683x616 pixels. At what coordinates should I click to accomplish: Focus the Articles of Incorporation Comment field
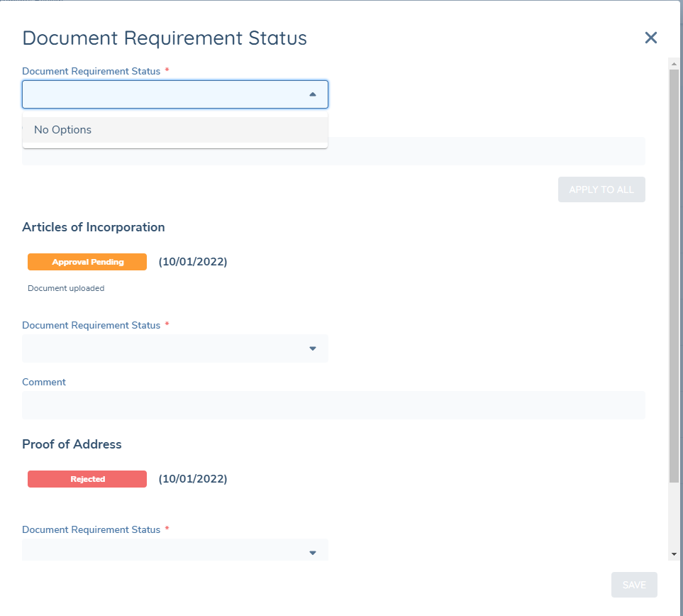point(333,405)
